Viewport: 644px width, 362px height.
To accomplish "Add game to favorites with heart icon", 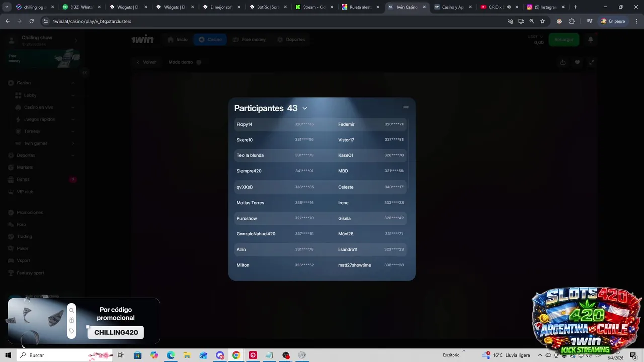I will [577, 62].
